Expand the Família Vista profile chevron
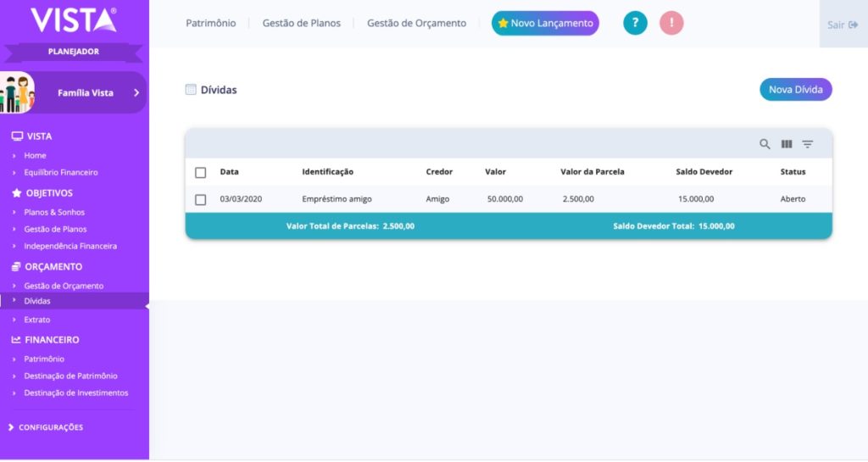 tap(136, 92)
